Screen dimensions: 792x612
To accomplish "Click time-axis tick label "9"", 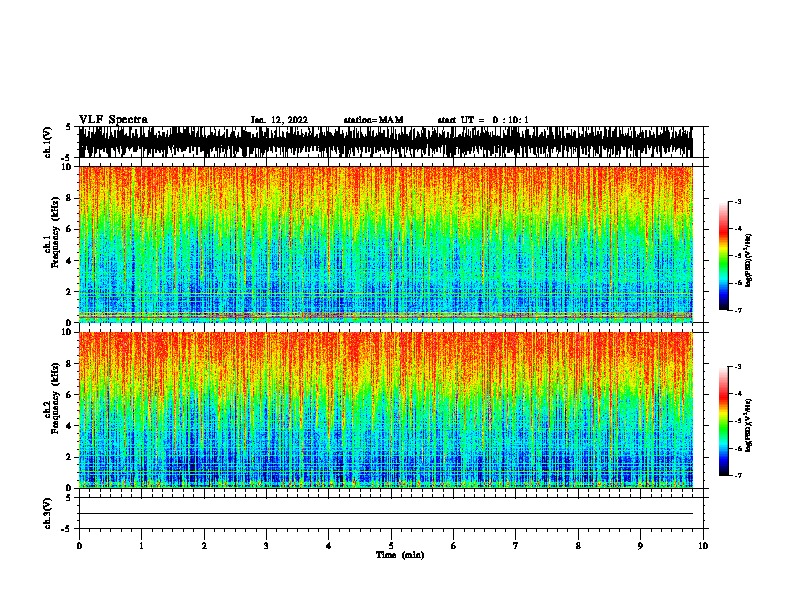I will pos(640,546).
